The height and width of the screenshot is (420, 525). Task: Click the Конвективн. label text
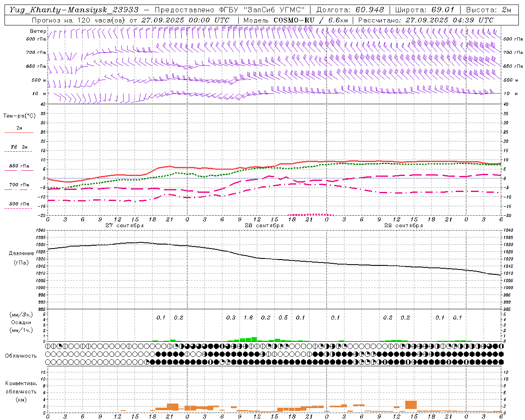tap(21, 383)
